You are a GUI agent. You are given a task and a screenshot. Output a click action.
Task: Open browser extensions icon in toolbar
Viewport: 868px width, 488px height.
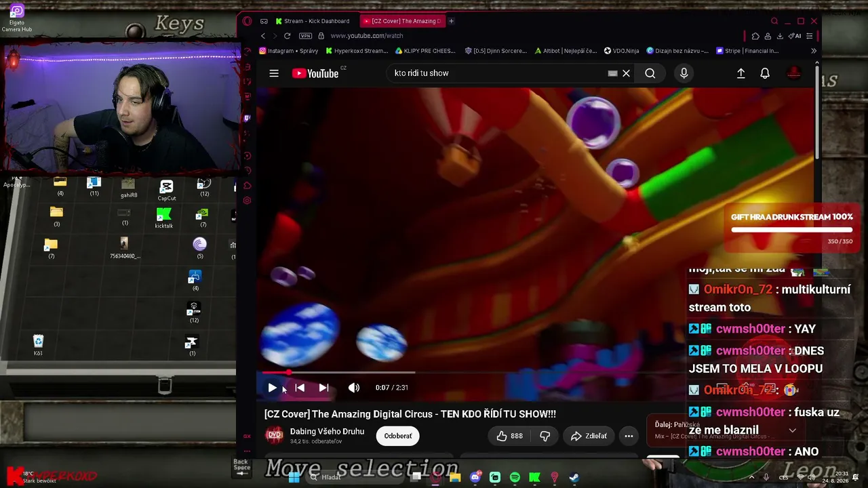click(x=755, y=36)
